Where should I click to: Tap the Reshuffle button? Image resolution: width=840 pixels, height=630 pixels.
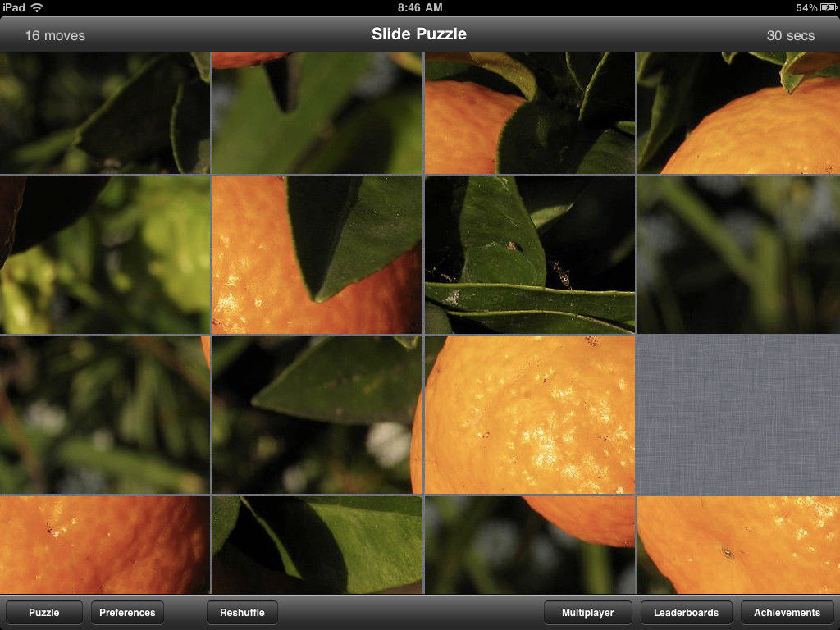click(242, 612)
